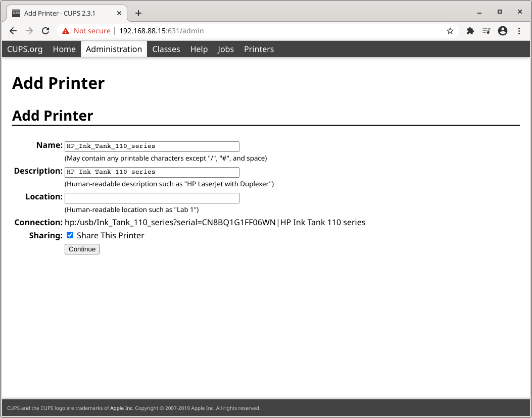Click the address bar URL 192.168.88.15:631/admin

(162, 31)
